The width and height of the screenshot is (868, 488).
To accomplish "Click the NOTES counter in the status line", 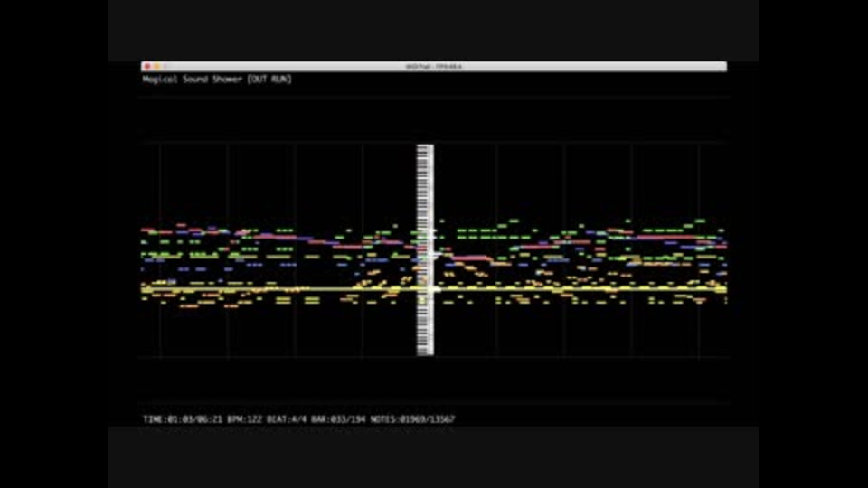I will pyautogui.click(x=413, y=419).
